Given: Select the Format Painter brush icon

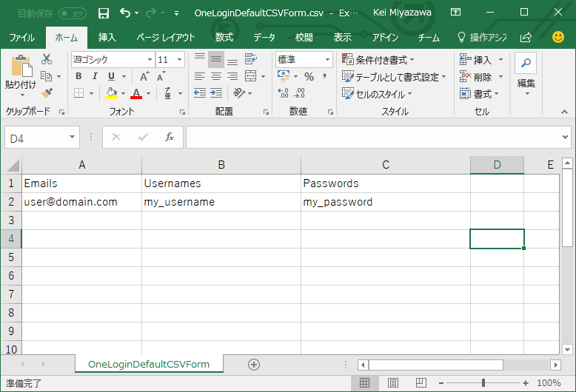Looking at the screenshot, I should (x=47, y=93).
